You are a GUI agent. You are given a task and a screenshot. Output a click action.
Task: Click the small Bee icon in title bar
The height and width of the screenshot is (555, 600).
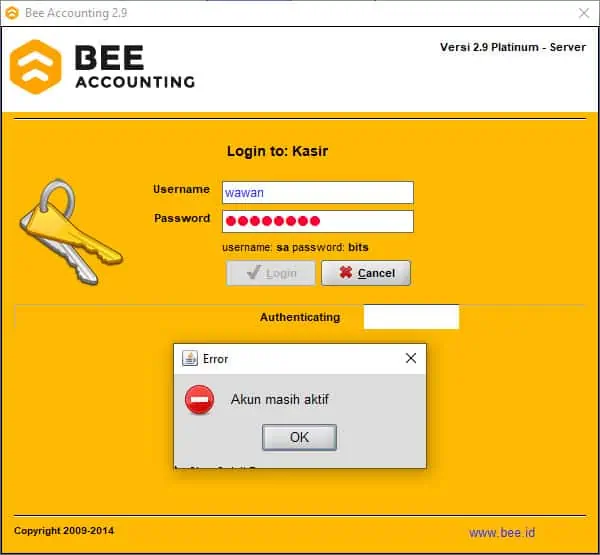(12, 13)
